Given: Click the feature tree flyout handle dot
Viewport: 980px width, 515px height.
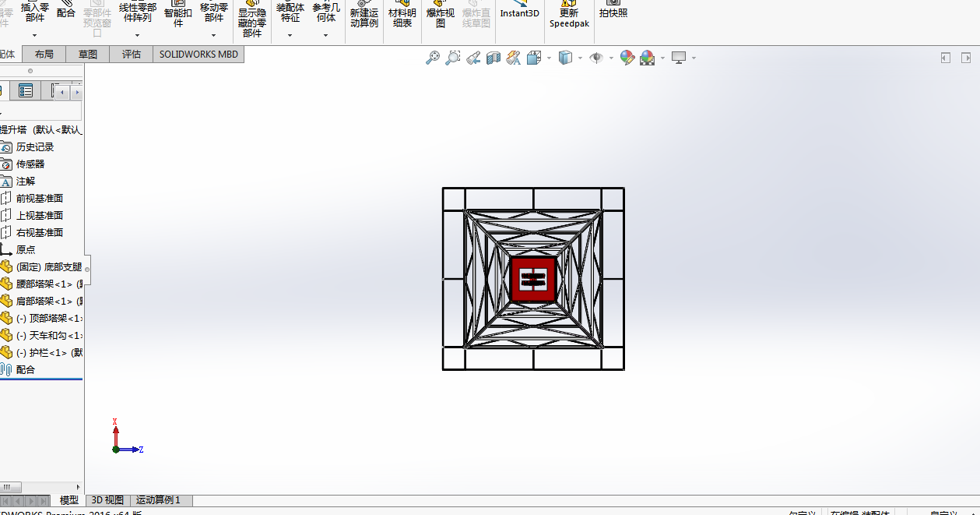Looking at the screenshot, I should pos(87,270).
